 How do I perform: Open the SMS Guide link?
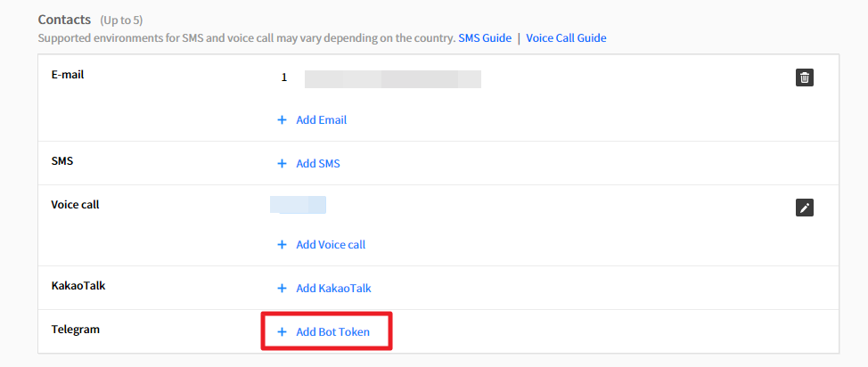pyautogui.click(x=485, y=38)
